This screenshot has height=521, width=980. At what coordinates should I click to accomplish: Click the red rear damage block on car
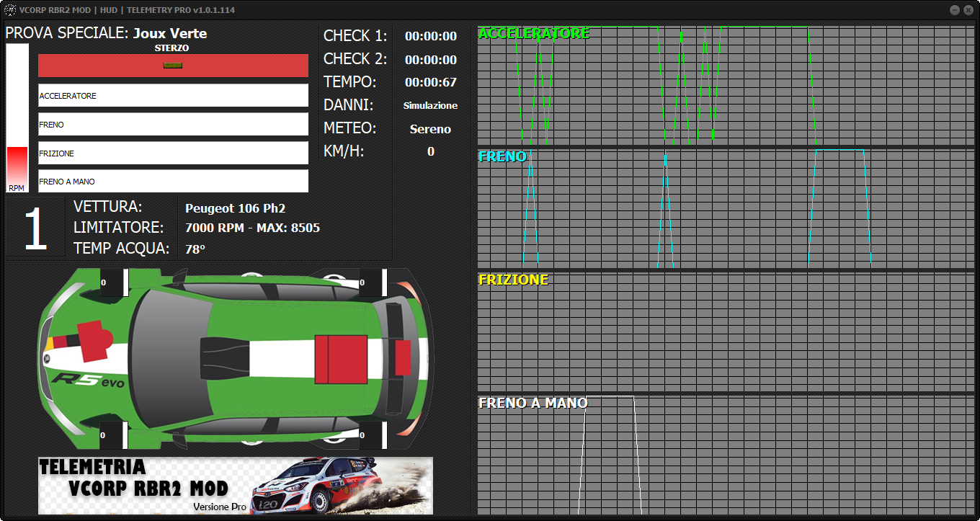(x=403, y=358)
